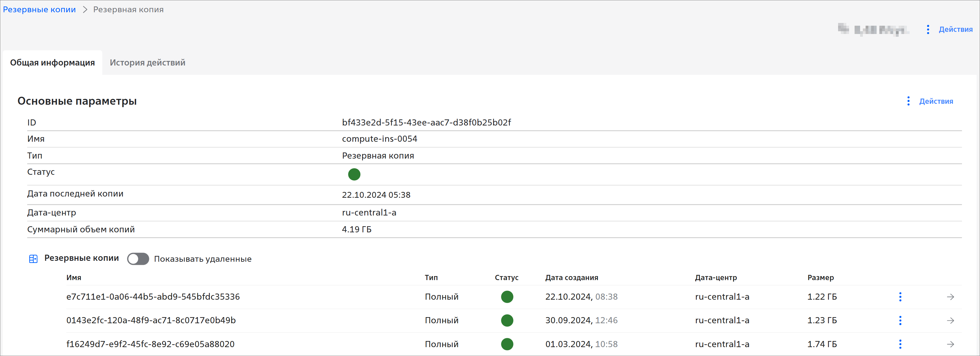Screen dimensions: 980x356
Task: Switch to История действий tab
Action: 147,62
